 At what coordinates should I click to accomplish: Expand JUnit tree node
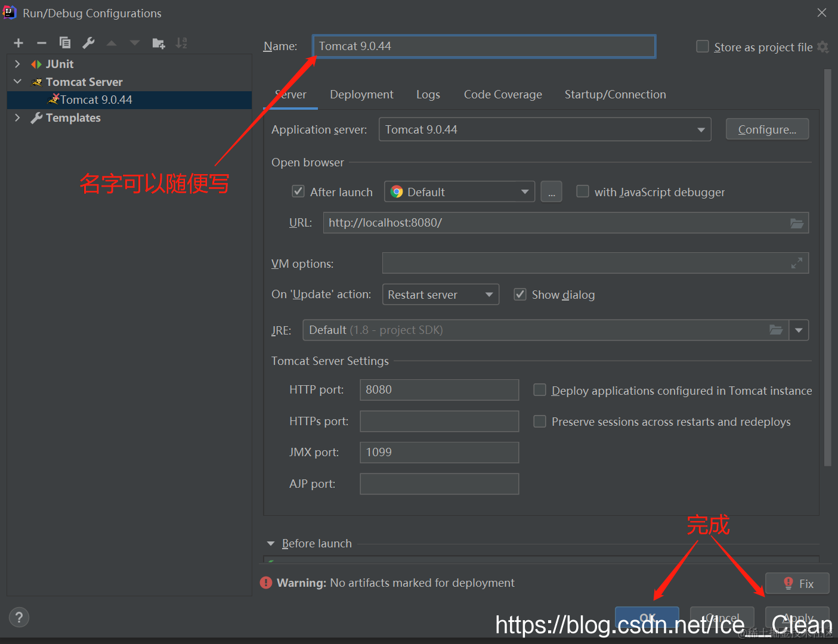[17, 64]
